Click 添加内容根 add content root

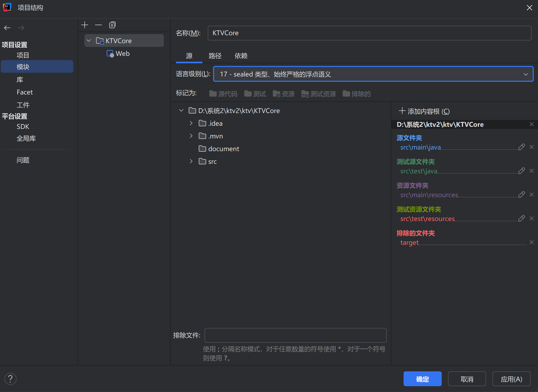tap(424, 111)
